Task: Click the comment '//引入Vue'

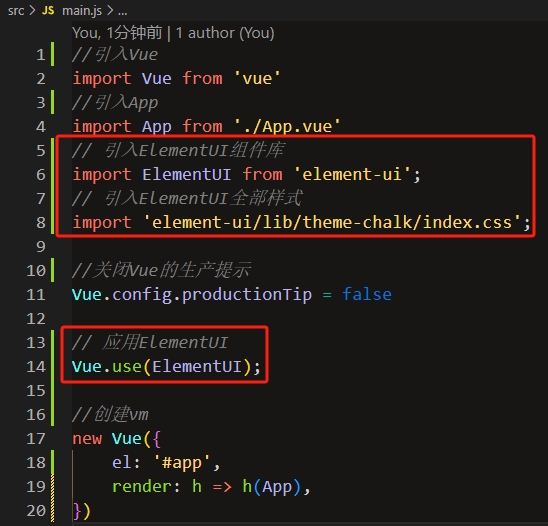Action: point(115,55)
